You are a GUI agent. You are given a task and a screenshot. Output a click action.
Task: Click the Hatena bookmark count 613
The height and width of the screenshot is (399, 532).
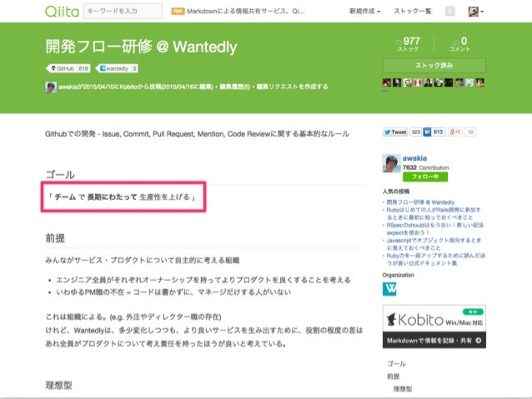pos(438,132)
